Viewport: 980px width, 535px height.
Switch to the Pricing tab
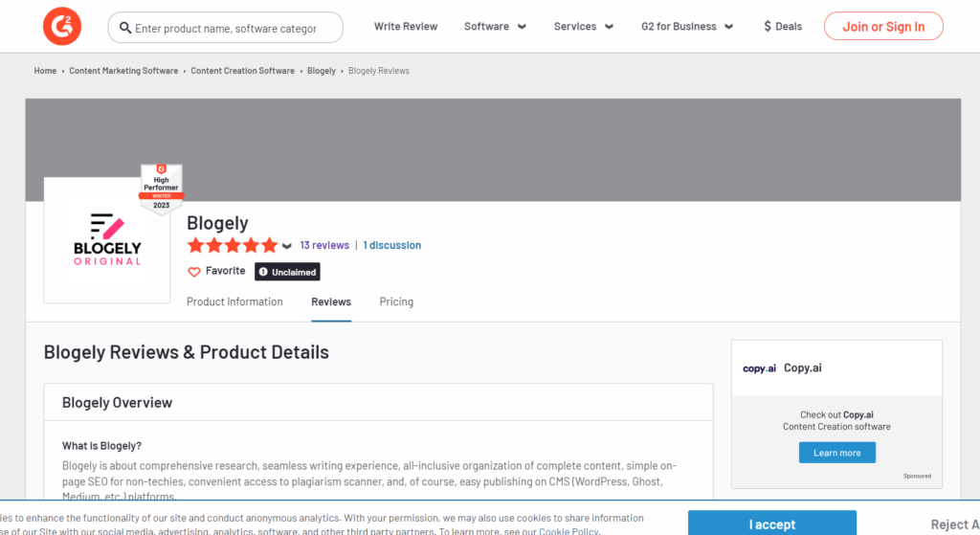[396, 301]
